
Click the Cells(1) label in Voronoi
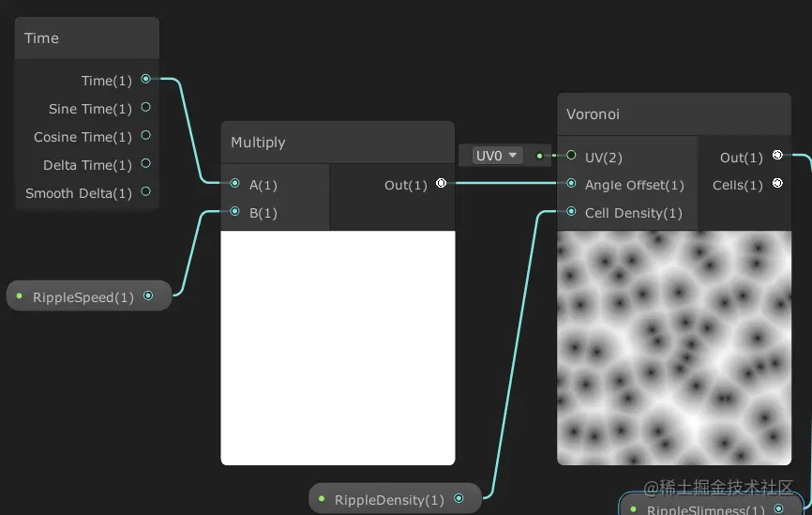click(x=737, y=185)
